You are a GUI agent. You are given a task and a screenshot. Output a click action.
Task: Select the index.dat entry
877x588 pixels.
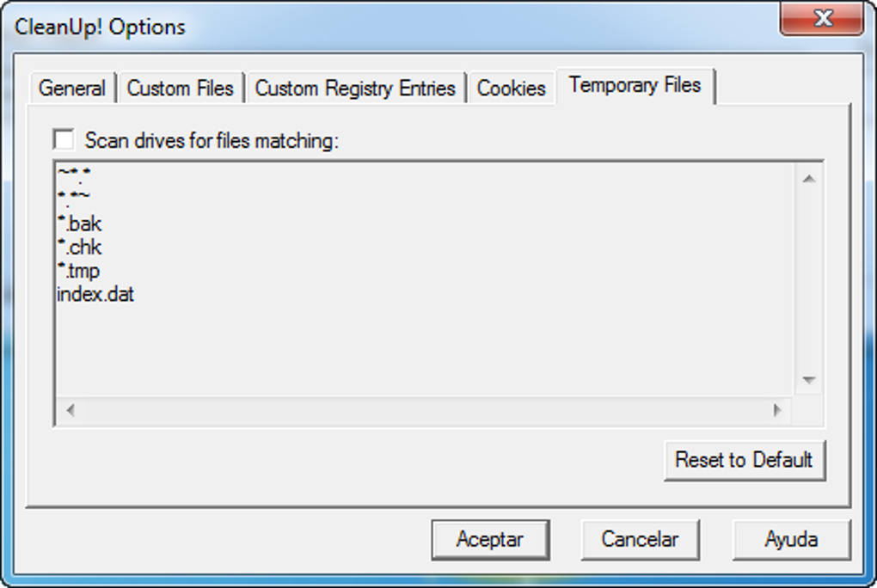95,295
